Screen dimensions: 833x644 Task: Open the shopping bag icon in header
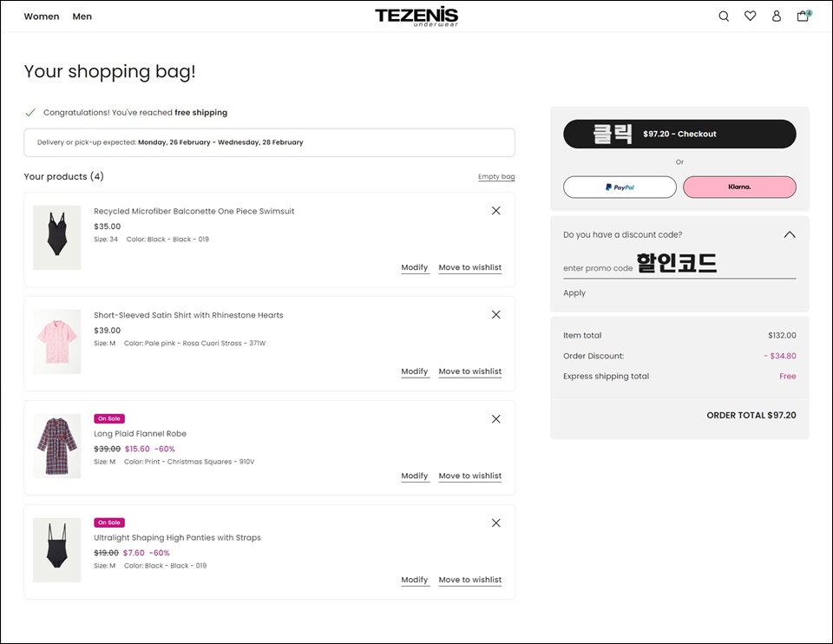803,16
